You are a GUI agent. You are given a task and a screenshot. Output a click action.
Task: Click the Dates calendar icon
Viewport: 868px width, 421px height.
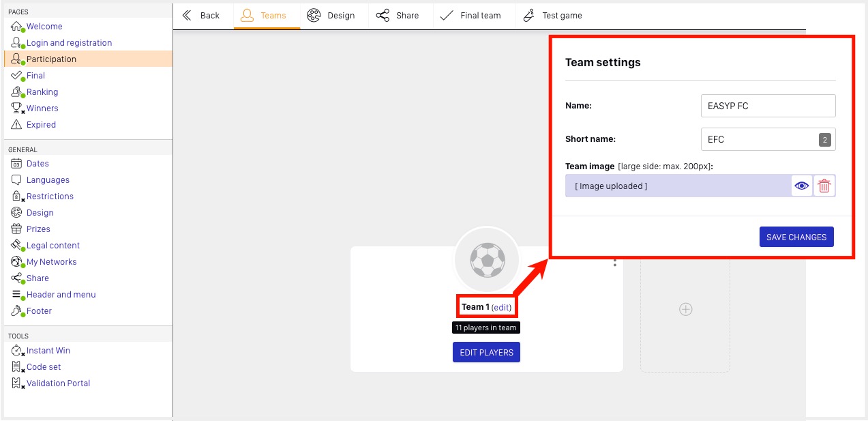[x=17, y=164]
